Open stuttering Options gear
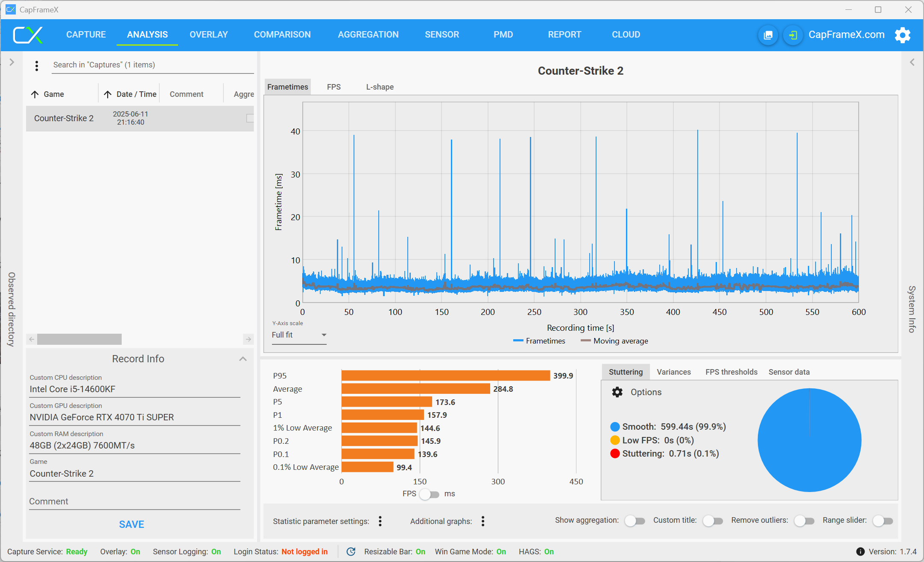The width and height of the screenshot is (924, 562). 617,392
